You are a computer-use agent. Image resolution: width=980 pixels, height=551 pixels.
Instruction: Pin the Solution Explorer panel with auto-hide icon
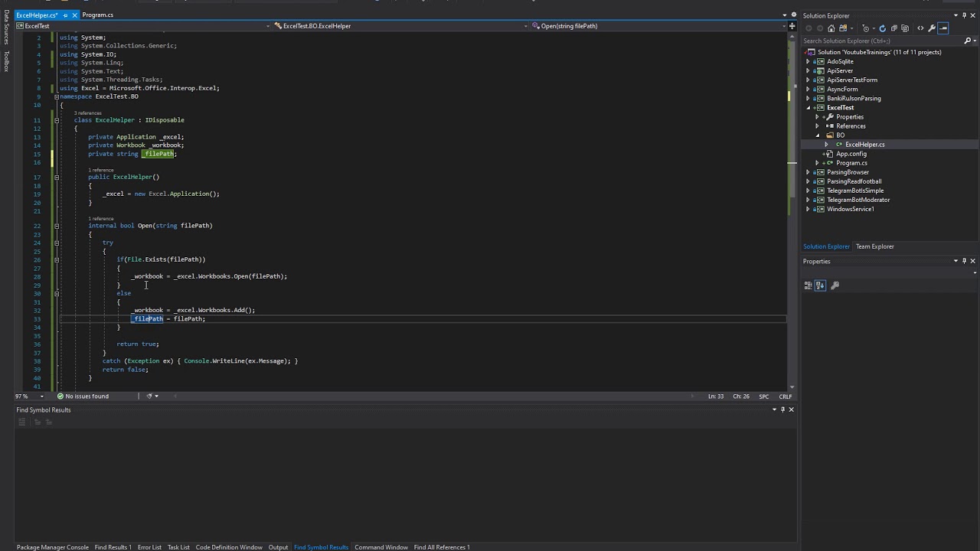click(964, 15)
